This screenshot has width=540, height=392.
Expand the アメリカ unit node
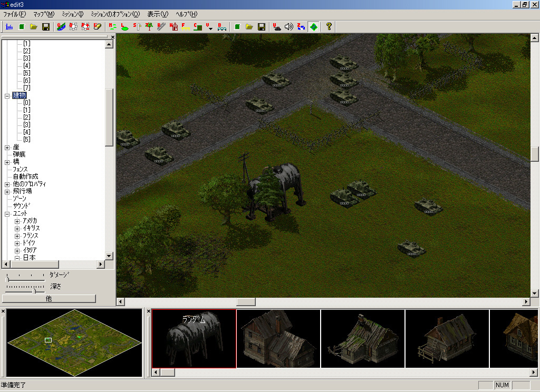click(x=17, y=221)
